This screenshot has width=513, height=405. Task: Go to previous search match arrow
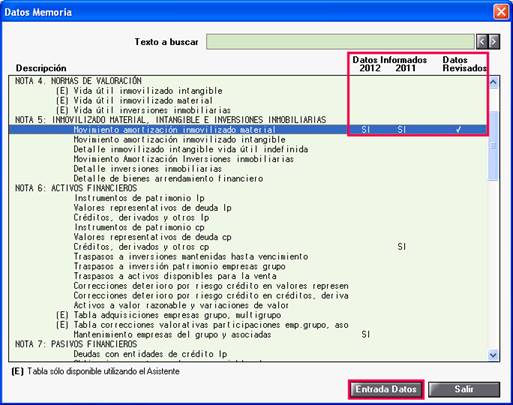click(x=482, y=42)
